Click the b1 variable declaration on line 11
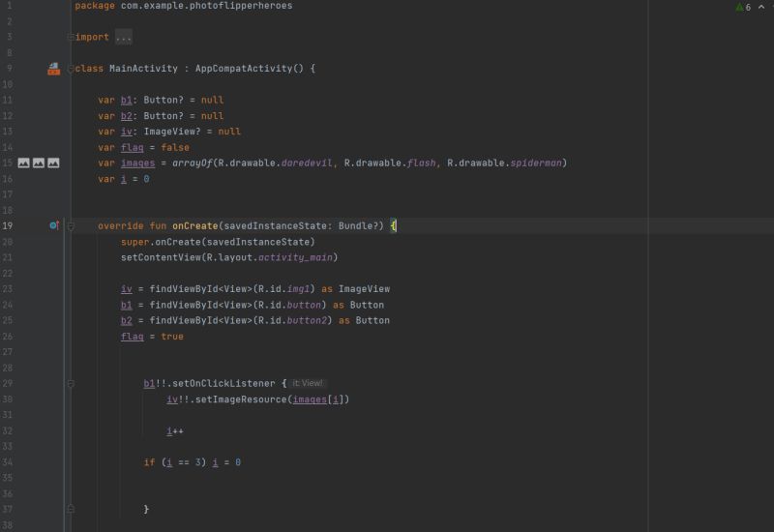The height and width of the screenshot is (532, 774). 127,101
